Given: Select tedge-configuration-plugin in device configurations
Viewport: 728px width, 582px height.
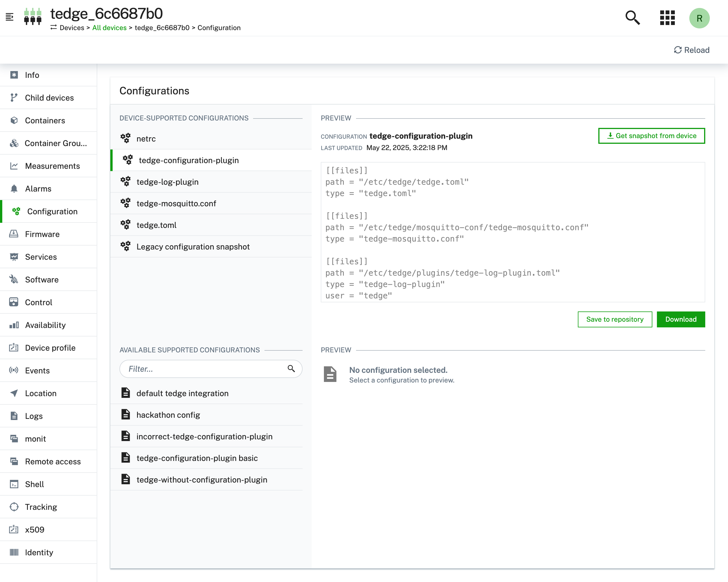Looking at the screenshot, I should click(211, 160).
